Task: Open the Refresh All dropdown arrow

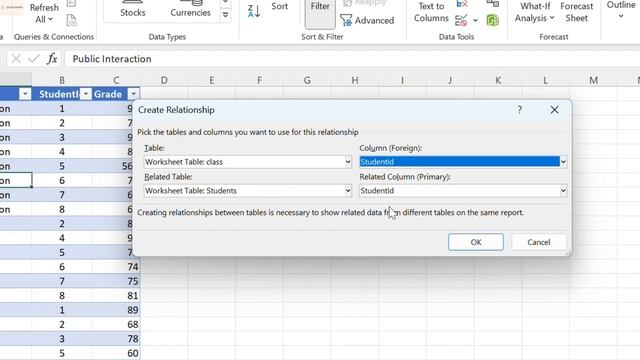Action: click(x=50, y=19)
